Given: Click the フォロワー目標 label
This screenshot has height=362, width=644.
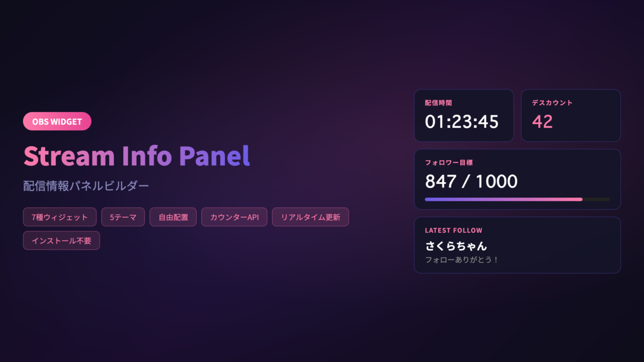Looking at the screenshot, I should (x=449, y=162).
